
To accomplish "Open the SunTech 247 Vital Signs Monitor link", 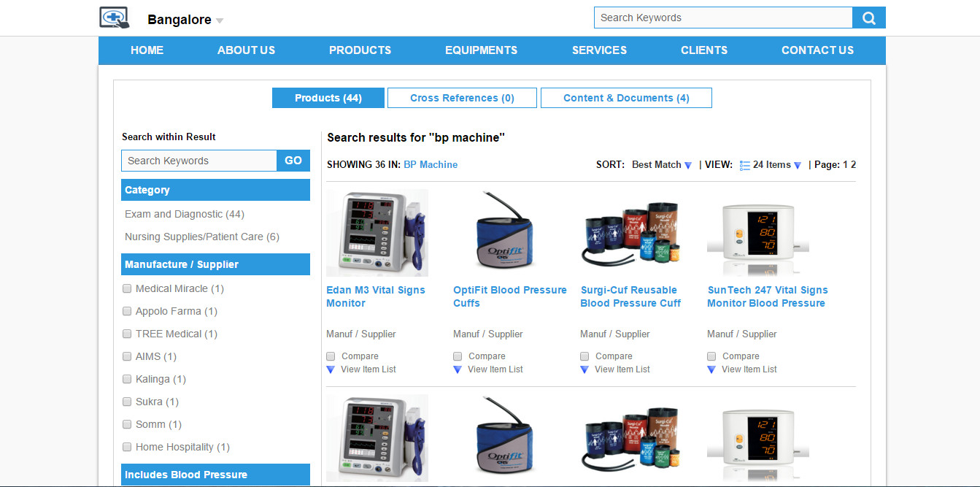I will (767, 296).
